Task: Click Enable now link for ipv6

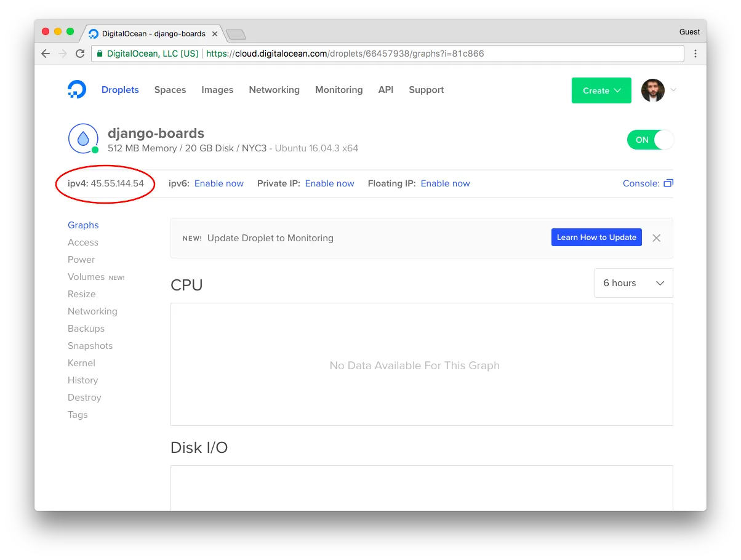Action: pos(219,183)
